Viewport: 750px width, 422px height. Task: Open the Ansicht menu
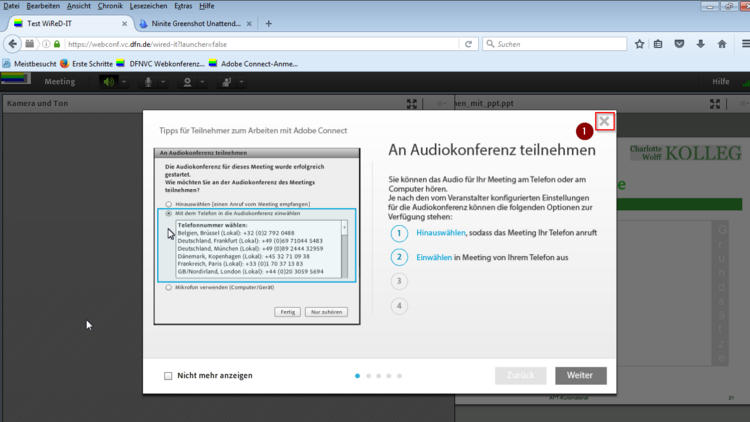[x=78, y=6]
